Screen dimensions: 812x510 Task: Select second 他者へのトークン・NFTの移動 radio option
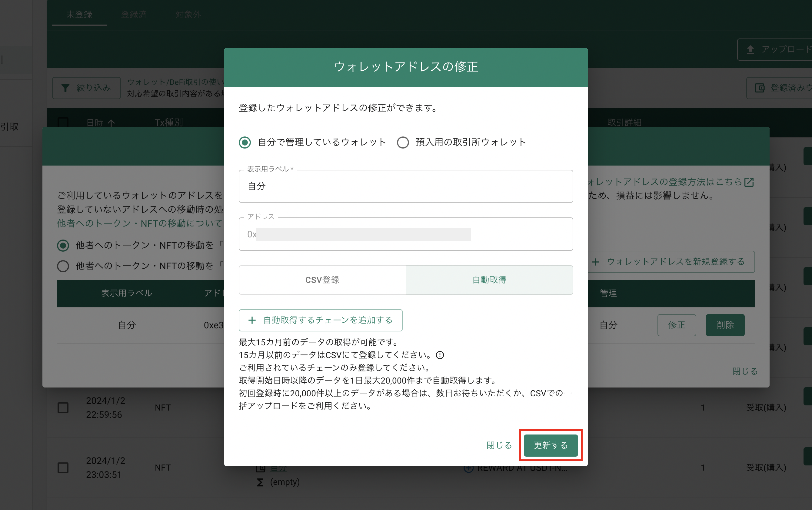tap(63, 266)
